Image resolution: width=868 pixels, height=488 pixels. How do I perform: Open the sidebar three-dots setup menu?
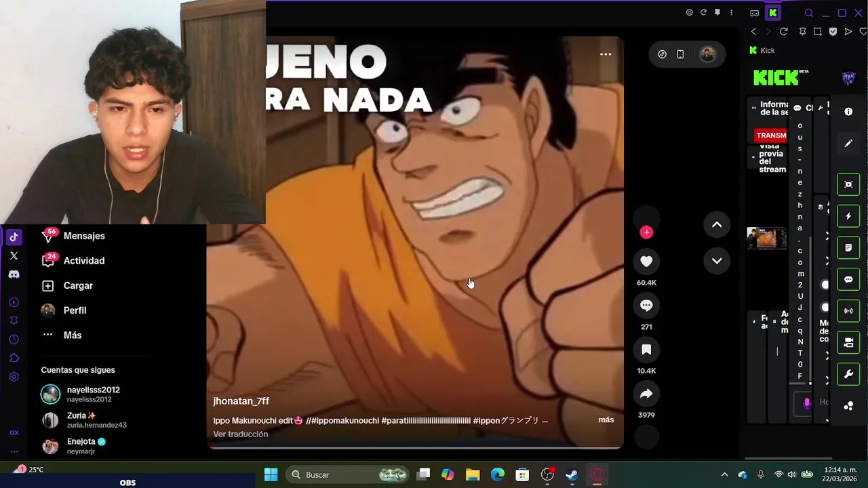pos(14,451)
